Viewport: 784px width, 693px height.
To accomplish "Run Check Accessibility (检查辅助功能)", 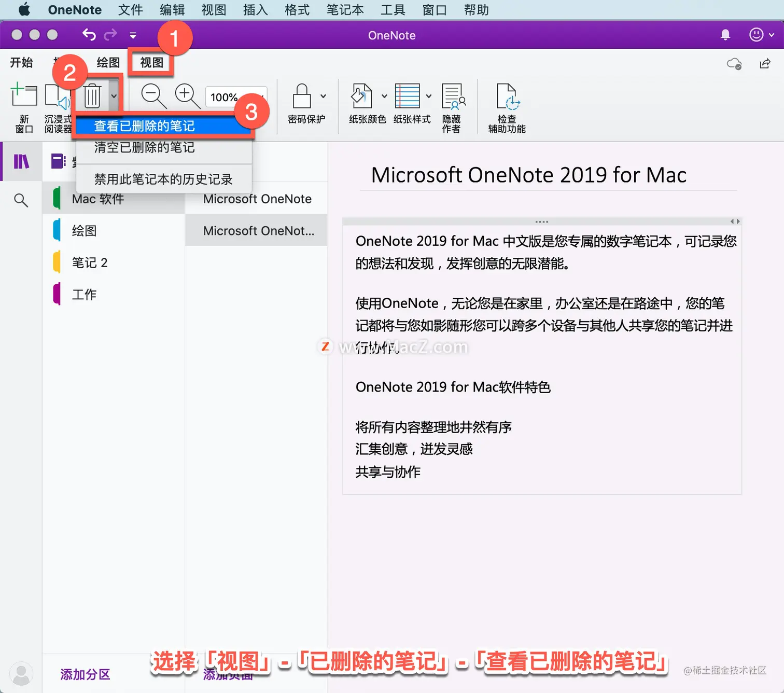I will click(507, 108).
